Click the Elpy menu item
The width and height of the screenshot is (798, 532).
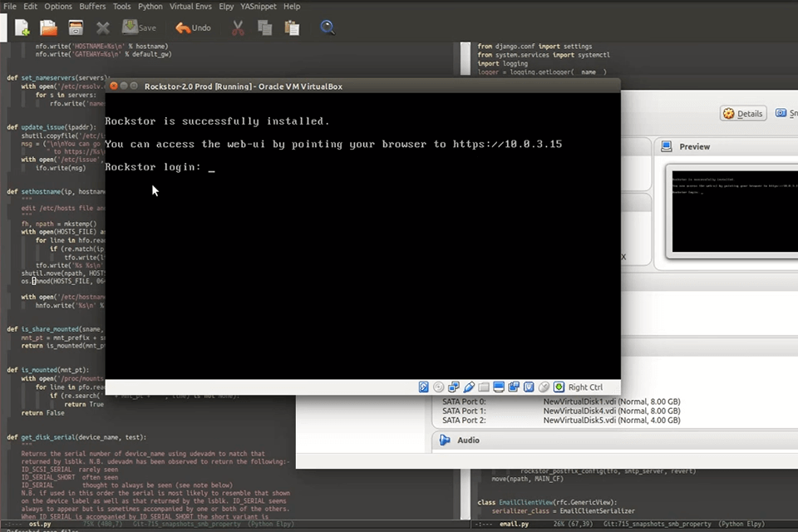(226, 6)
